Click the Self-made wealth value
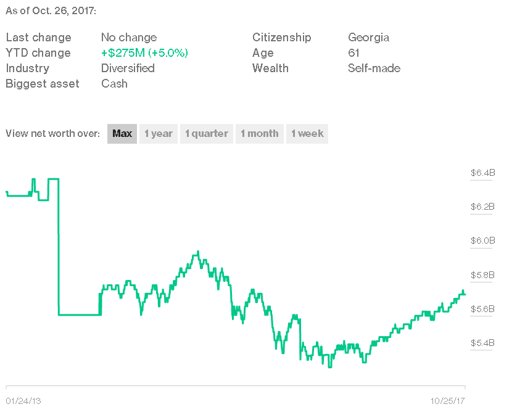Viewport: 525px width, 420px height. point(374,68)
